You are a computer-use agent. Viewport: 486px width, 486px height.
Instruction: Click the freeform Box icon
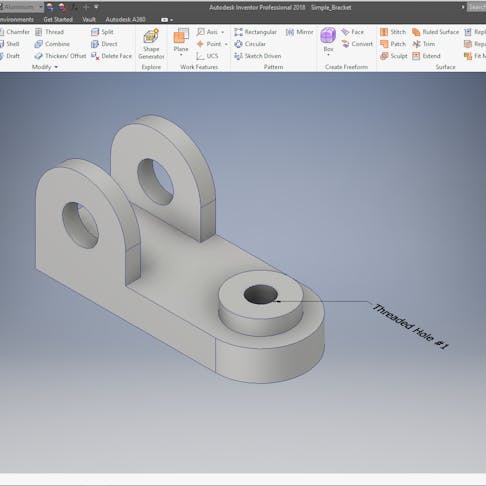click(328, 35)
